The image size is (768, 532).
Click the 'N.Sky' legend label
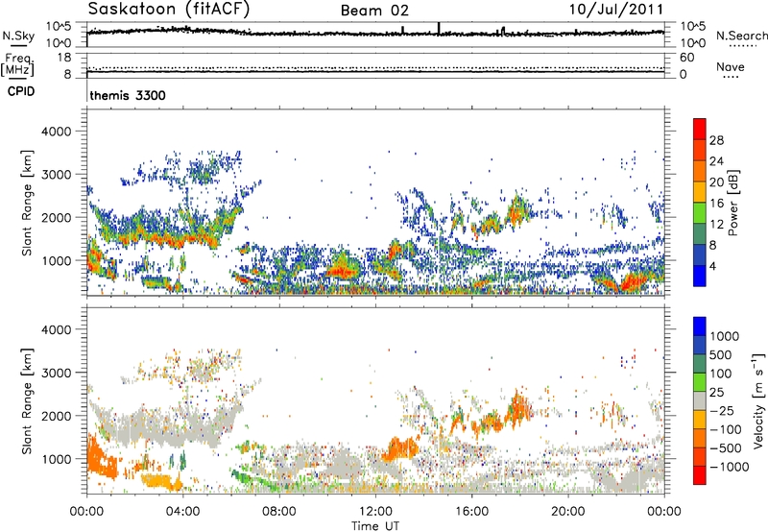pyautogui.click(x=18, y=36)
